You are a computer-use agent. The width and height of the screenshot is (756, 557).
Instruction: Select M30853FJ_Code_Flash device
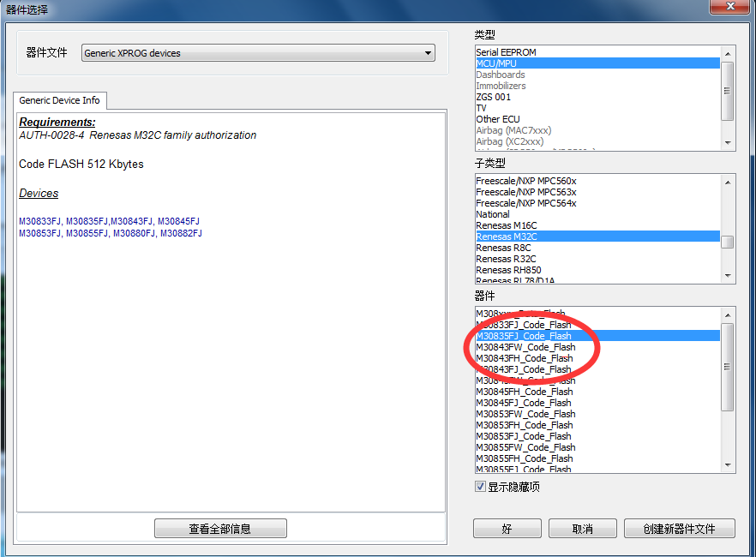(525, 436)
